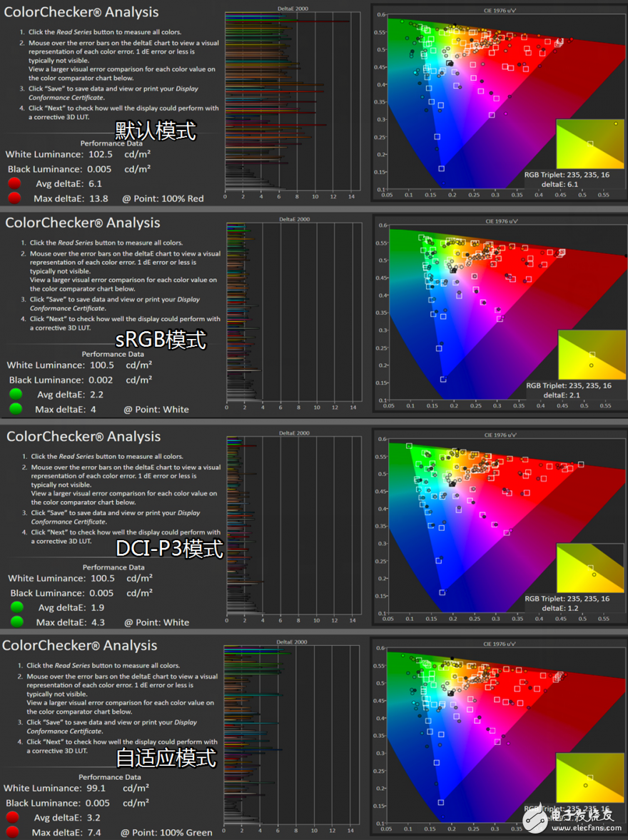The width and height of the screenshot is (628, 840).
Task: Click the White Luminance 102.5 value
Action: [x=101, y=154]
